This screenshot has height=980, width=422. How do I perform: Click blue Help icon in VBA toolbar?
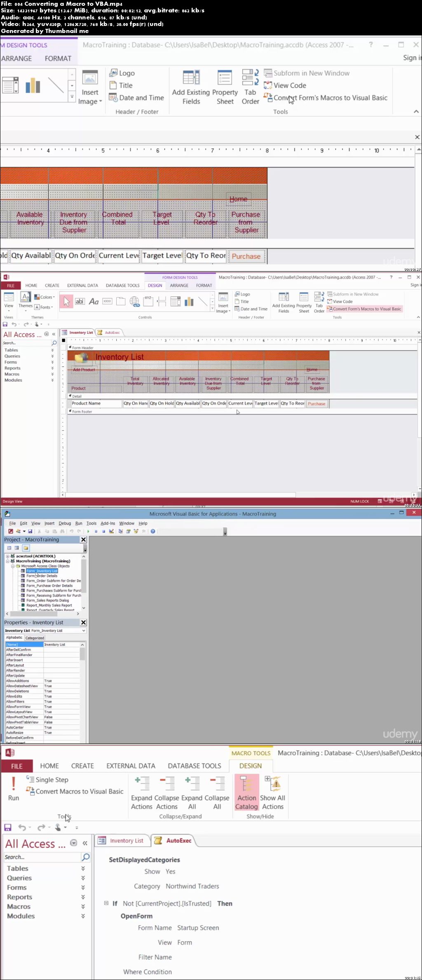[x=153, y=531]
